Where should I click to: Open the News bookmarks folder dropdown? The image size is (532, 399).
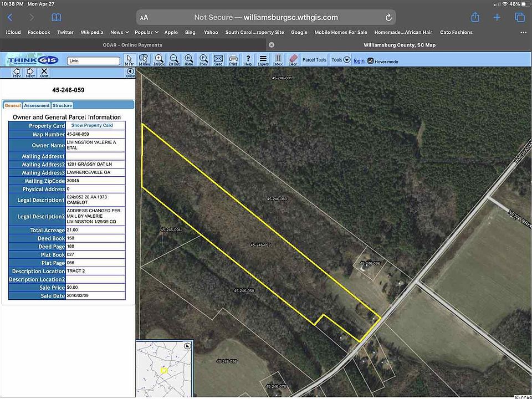click(119, 32)
